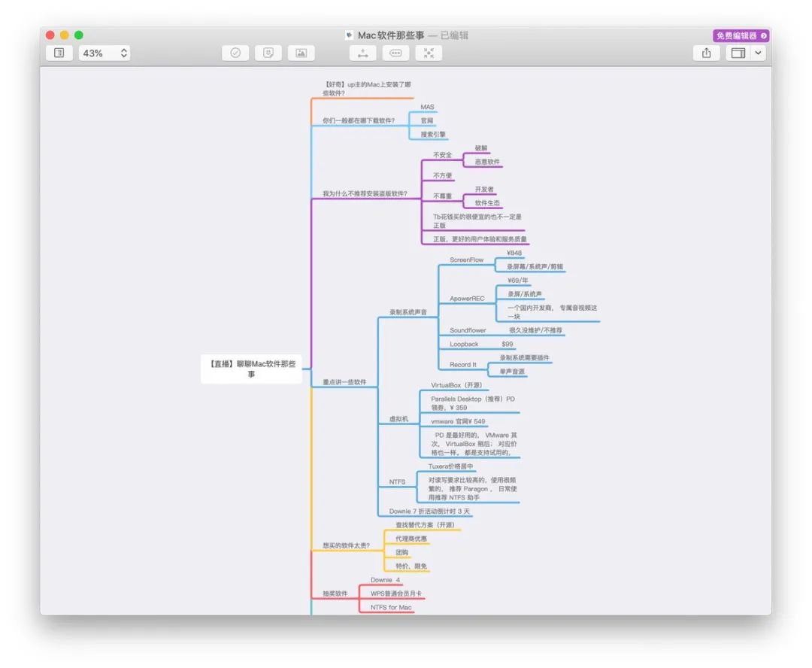This screenshot has height=668, width=812.
Task: Select the $99 node
Action: tap(507, 344)
